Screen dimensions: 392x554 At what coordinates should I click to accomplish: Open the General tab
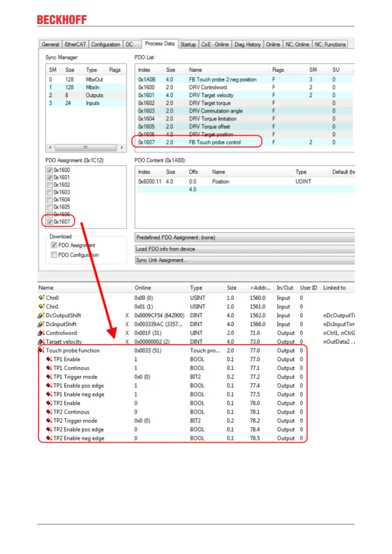[50, 44]
